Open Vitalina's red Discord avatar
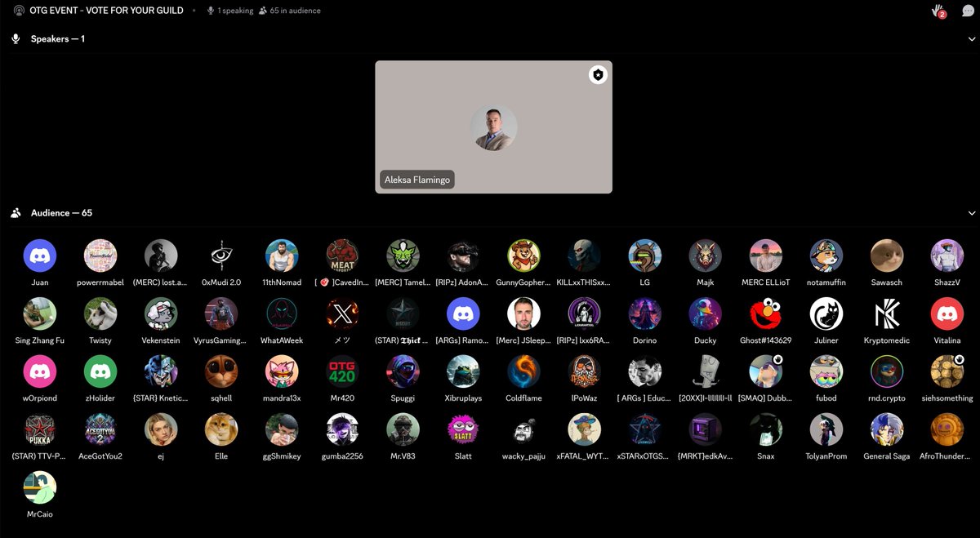The width and height of the screenshot is (980, 538). point(947,313)
